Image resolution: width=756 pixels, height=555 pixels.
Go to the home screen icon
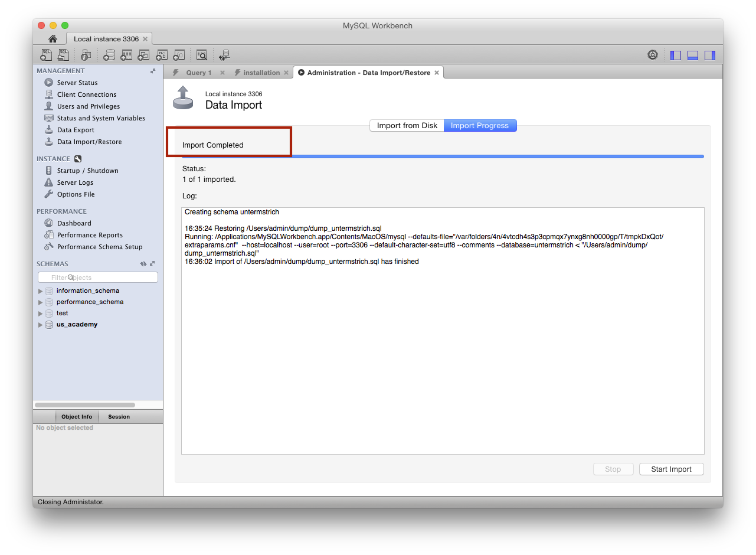[x=53, y=39]
